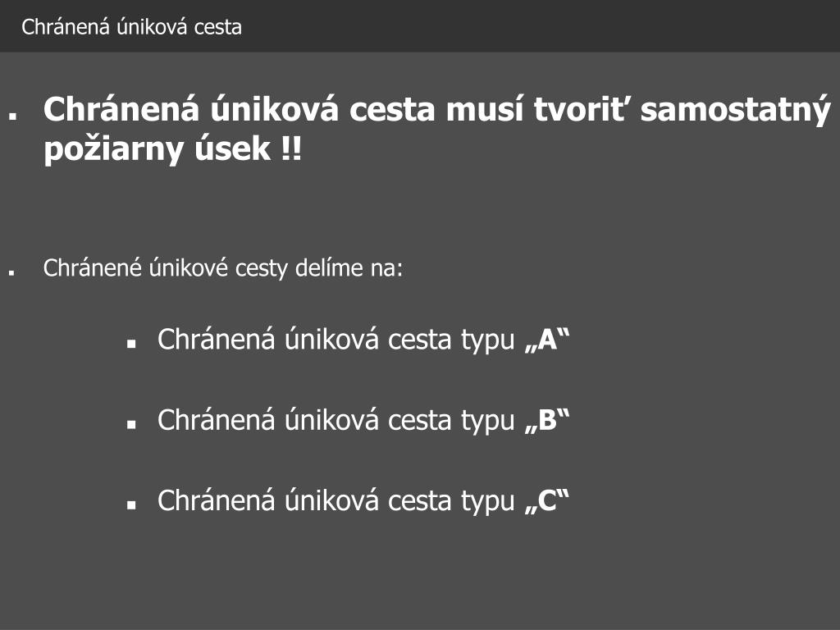Click the bullet marker before 'Chránené únikové cesty delíme na:'
The height and width of the screenshot is (630, 840).
coord(11,272)
